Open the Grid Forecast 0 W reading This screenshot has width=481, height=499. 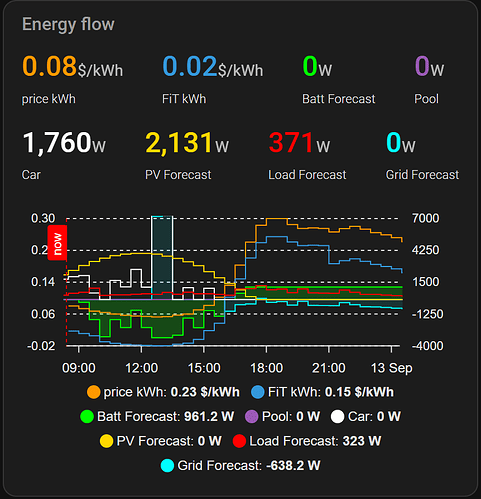pyautogui.click(x=401, y=143)
